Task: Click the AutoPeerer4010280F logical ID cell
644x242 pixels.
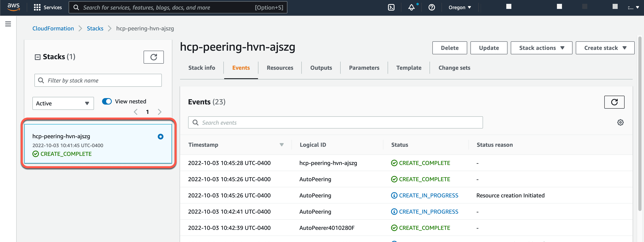Action: [327, 228]
